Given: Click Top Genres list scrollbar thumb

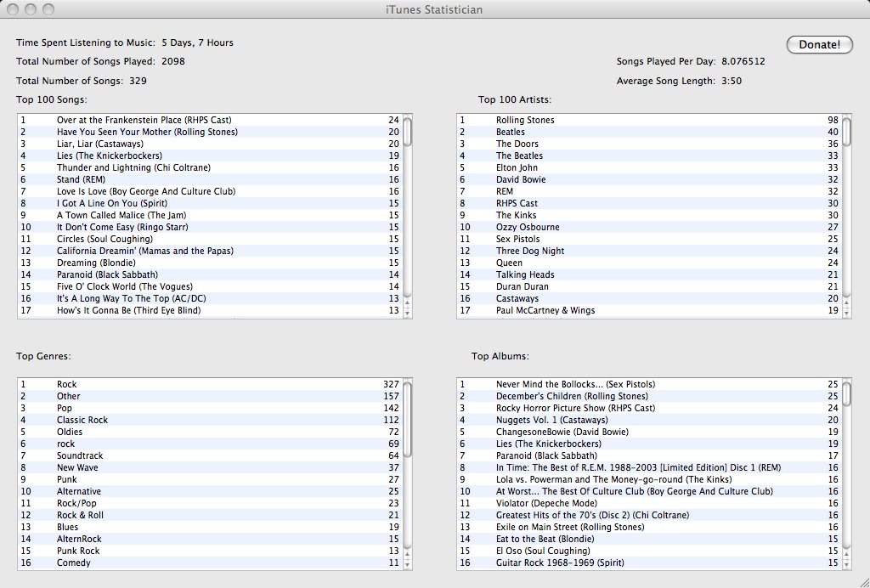Looking at the screenshot, I should pos(407,419).
